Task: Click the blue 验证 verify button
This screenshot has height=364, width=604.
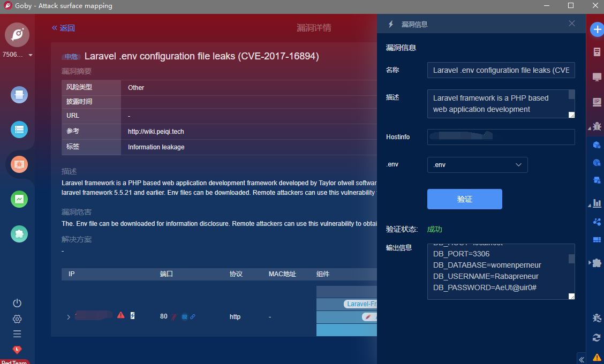Action: coord(464,199)
